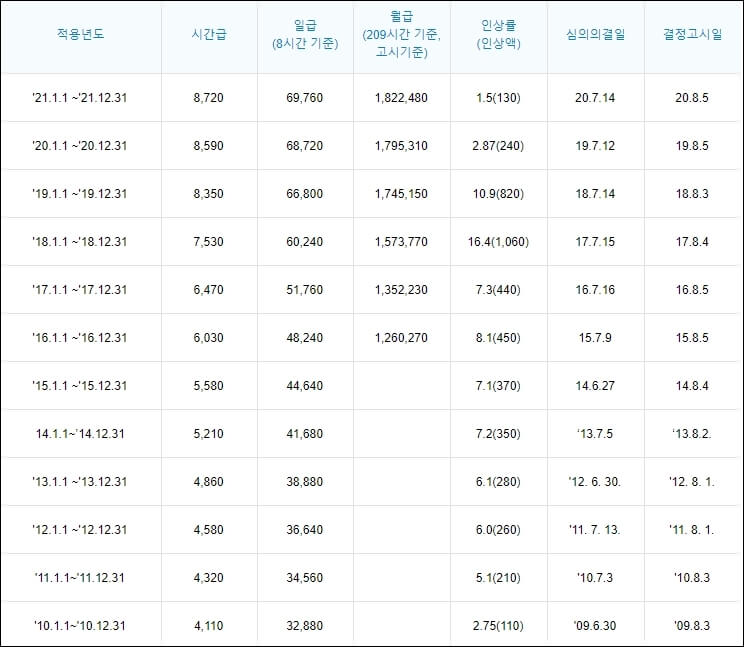Select the '13.1.1 ~'13.12.31 row label

[x=80, y=481]
